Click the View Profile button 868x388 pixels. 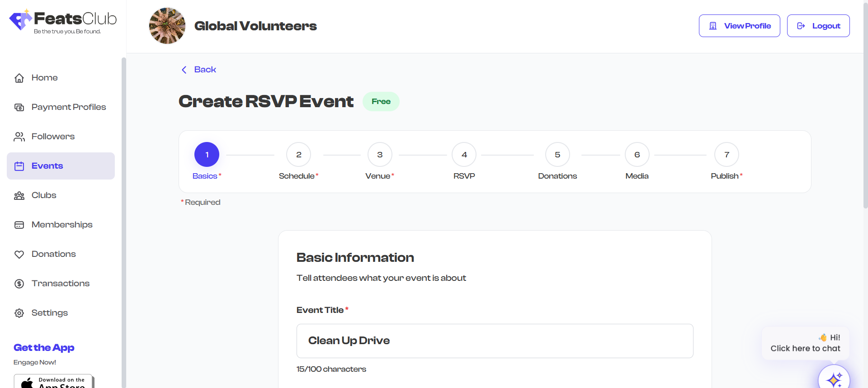[739, 26]
